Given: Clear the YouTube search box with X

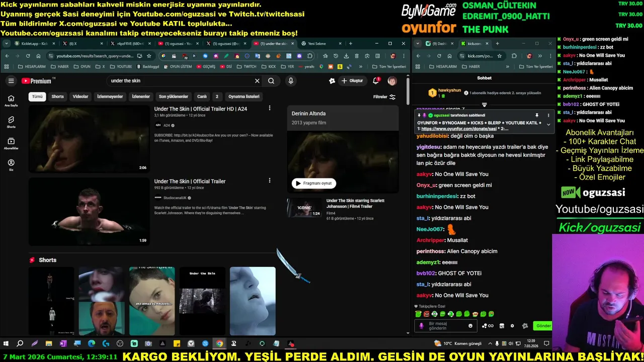Looking at the screenshot, I should point(257,81).
